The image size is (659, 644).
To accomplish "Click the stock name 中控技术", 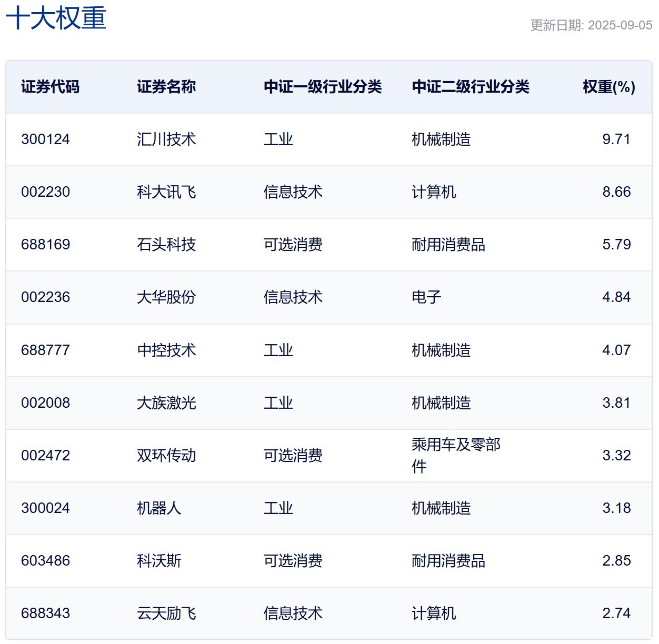I will click(x=166, y=350).
